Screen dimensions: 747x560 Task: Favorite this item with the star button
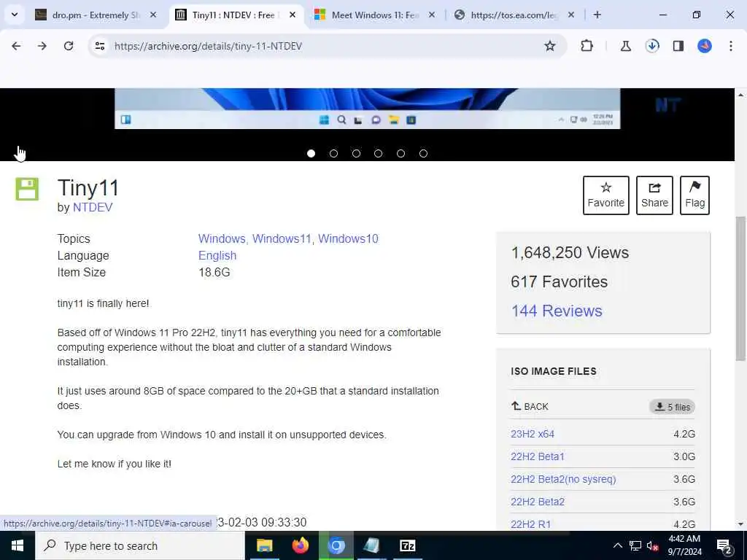pos(606,195)
